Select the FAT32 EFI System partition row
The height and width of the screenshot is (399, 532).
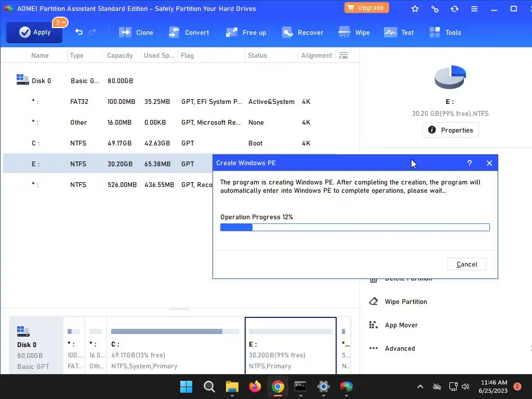click(x=180, y=101)
